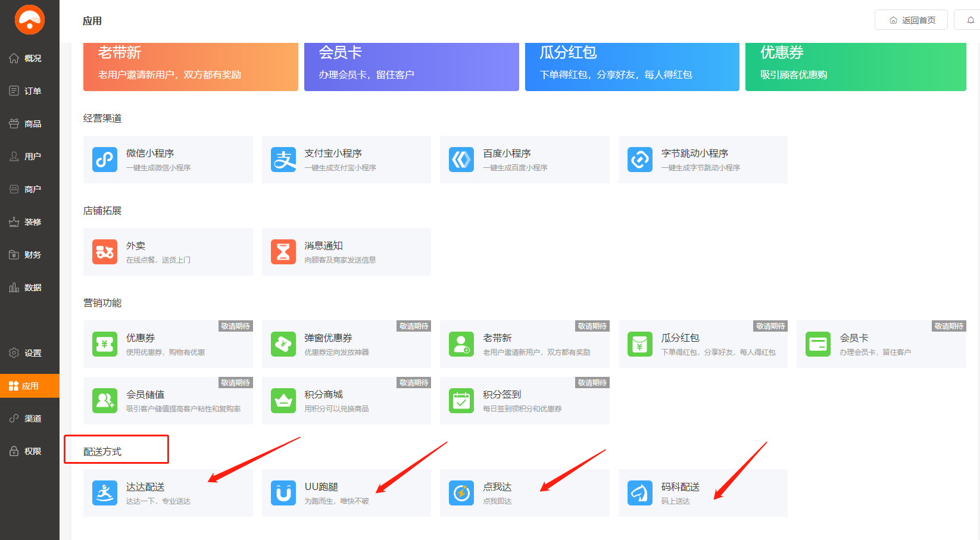The height and width of the screenshot is (540, 980).
Task: Open the 外卖 takeout delivery icon
Action: [105, 252]
